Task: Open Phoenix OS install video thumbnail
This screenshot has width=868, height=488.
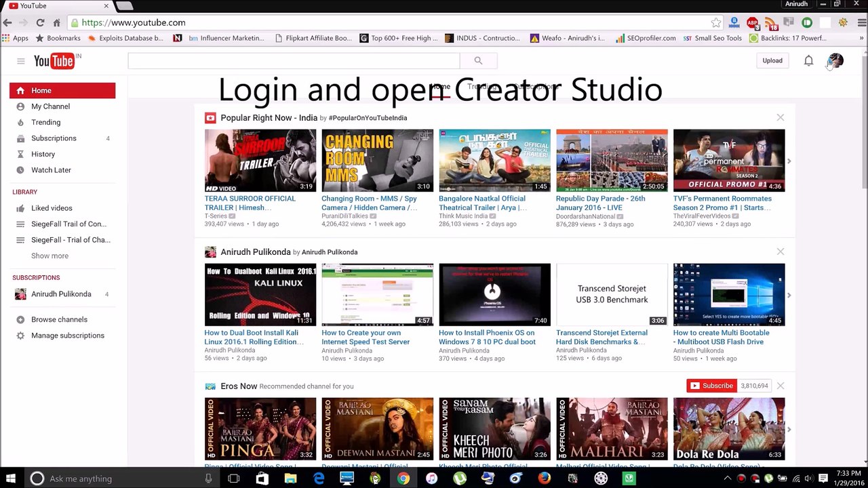Action: pyautogui.click(x=494, y=295)
